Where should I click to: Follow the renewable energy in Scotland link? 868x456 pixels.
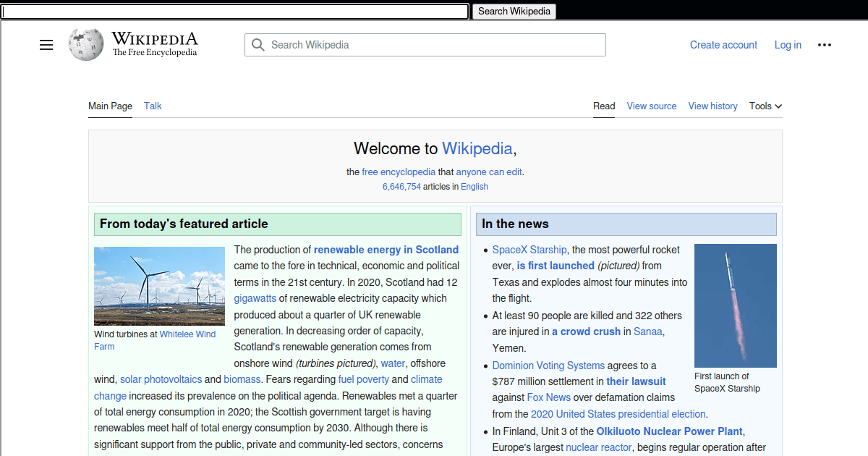point(386,250)
